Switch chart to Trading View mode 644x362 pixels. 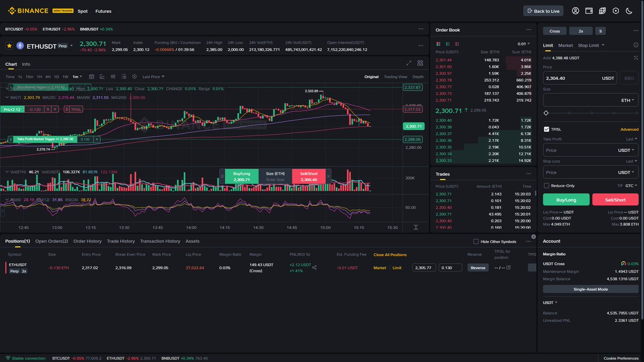(396, 77)
